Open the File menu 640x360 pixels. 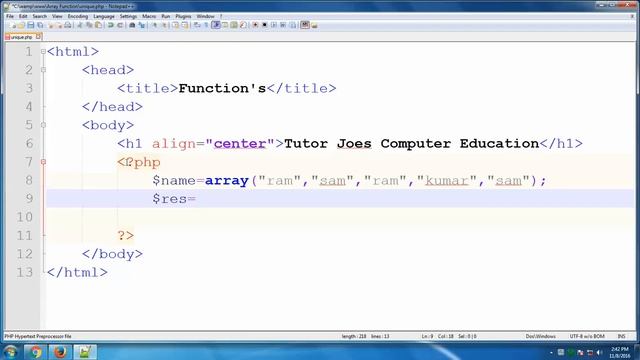point(10,16)
